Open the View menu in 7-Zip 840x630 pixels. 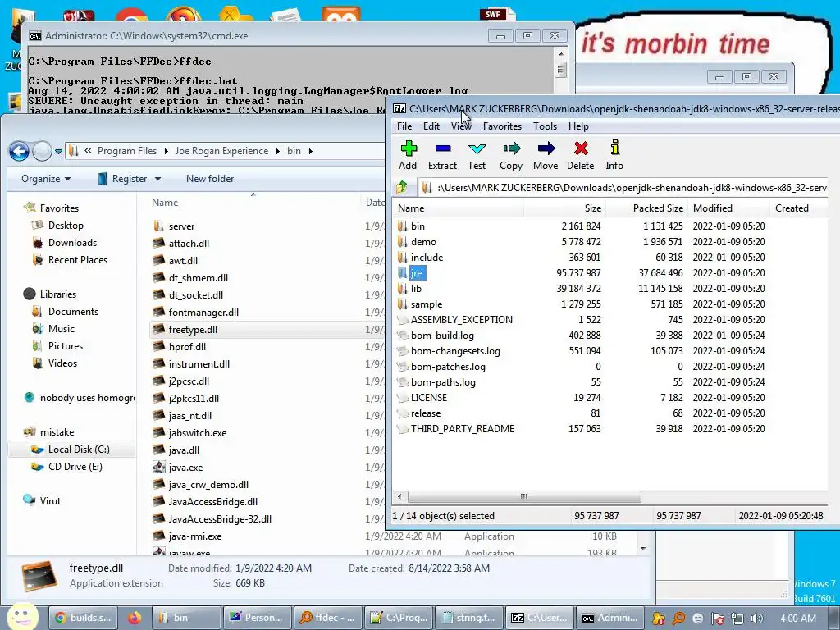[461, 126]
